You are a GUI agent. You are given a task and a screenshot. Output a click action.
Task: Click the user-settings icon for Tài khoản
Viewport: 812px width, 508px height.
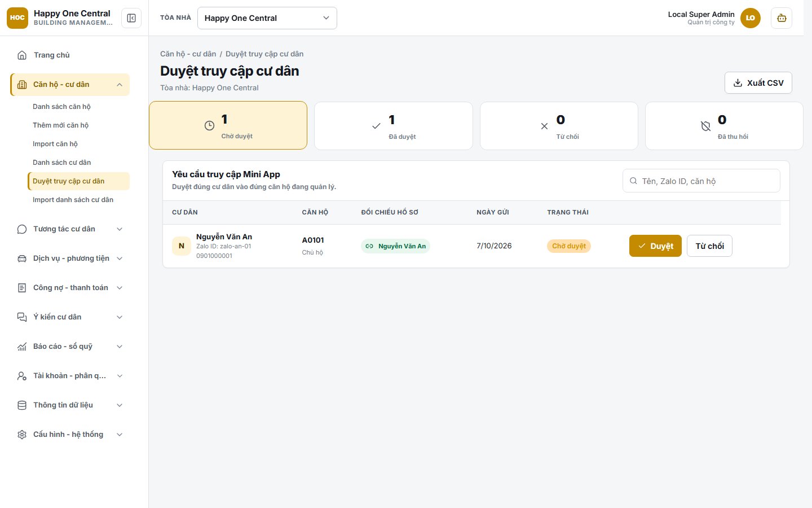[x=22, y=376]
